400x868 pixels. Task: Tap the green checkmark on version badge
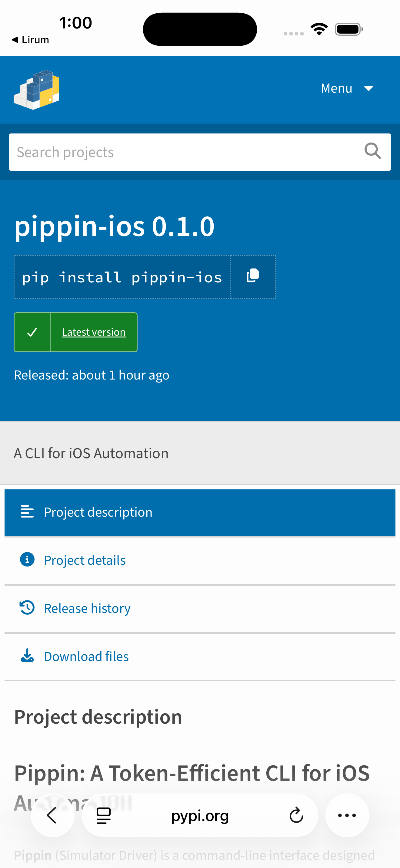32,332
